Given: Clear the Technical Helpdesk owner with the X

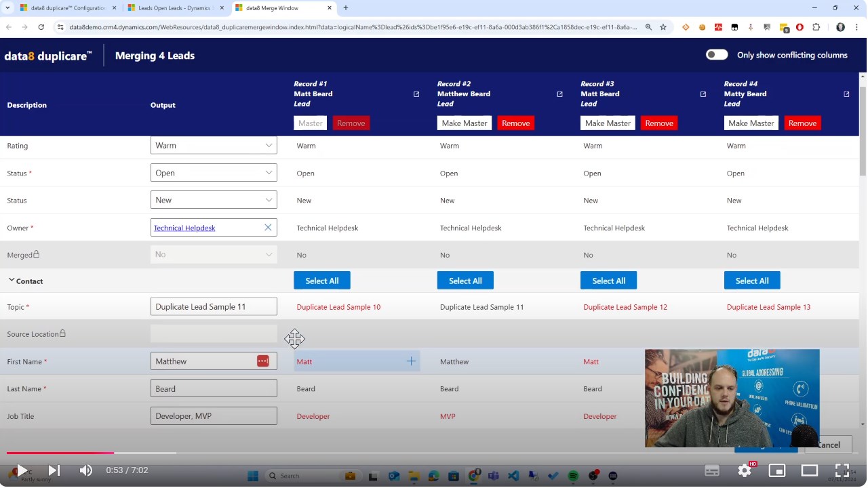Looking at the screenshot, I should tap(268, 228).
